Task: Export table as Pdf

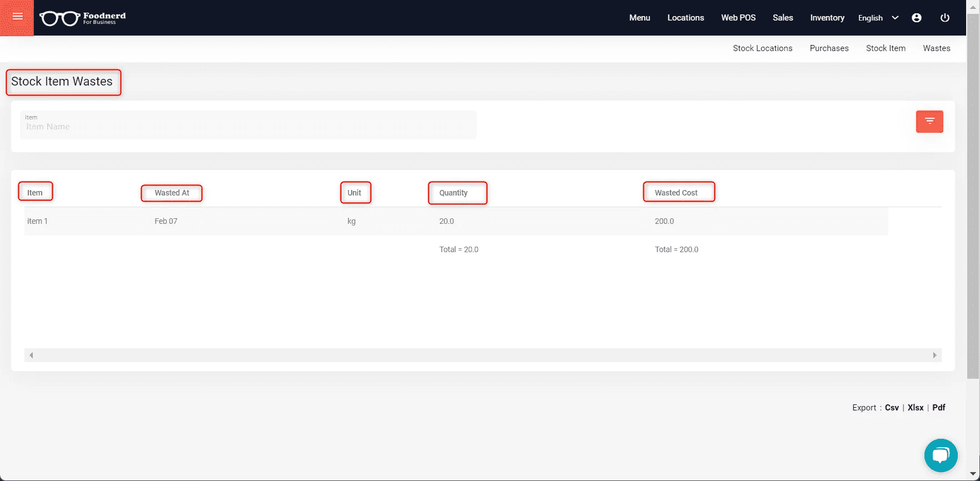Action: point(939,408)
